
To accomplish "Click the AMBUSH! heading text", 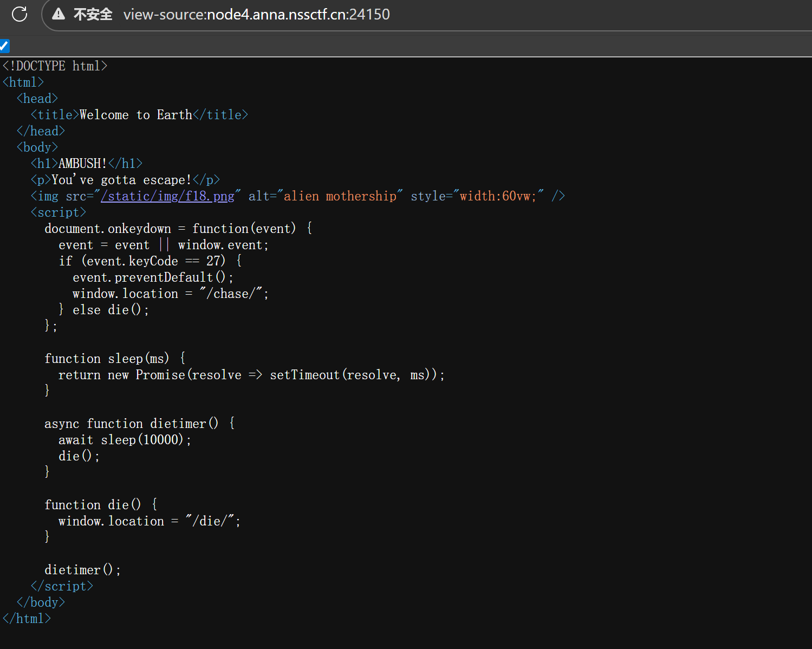I will (x=82, y=164).
